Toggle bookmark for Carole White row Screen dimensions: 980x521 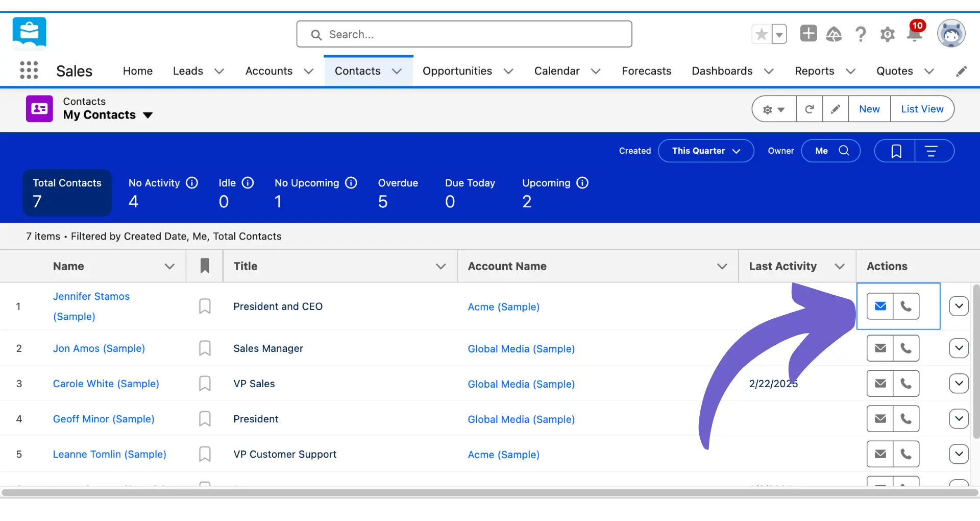[205, 383]
